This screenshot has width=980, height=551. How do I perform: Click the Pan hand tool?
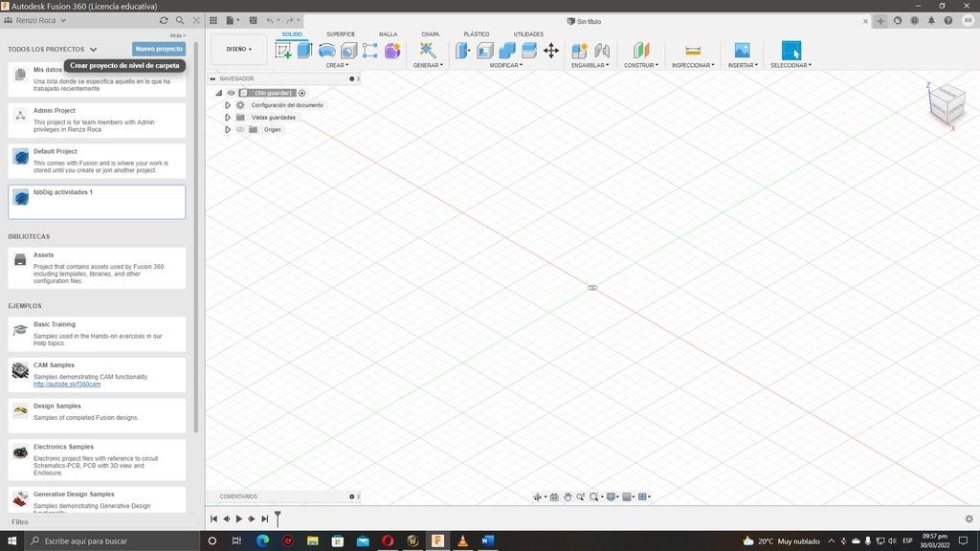pos(568,496)
